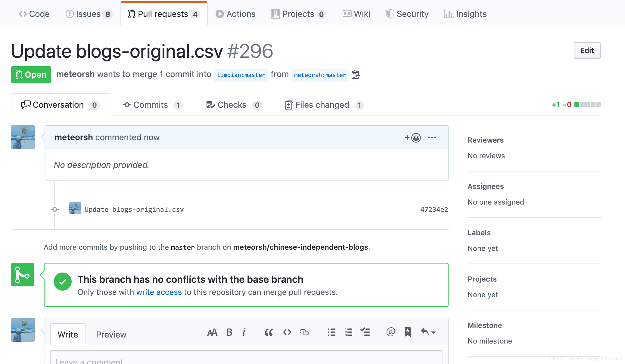Apply bold formatting with the B icon
This screenshot has height=364, width=625.
(229, 332)
